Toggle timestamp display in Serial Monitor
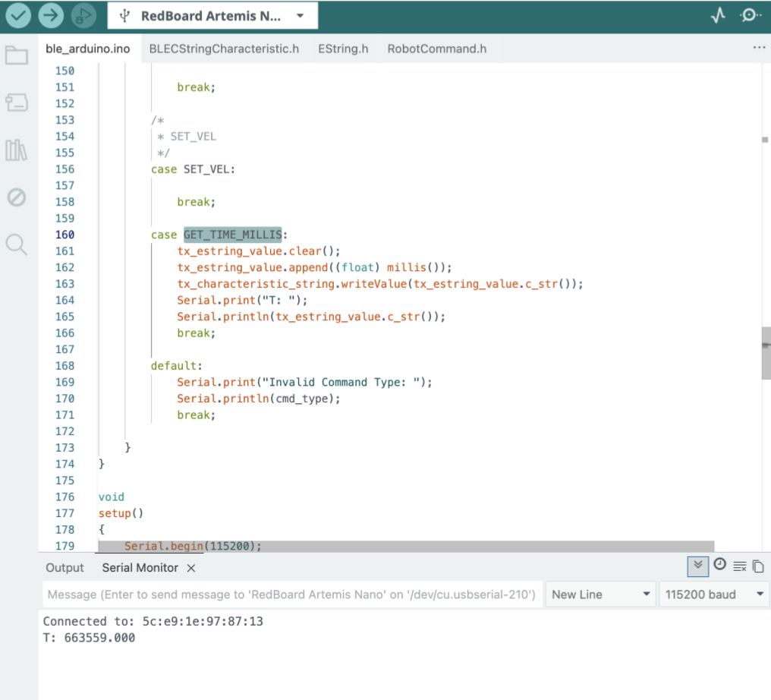Viewport: 771px width, 700px height. pyautogui.click(x=719, y=565)
